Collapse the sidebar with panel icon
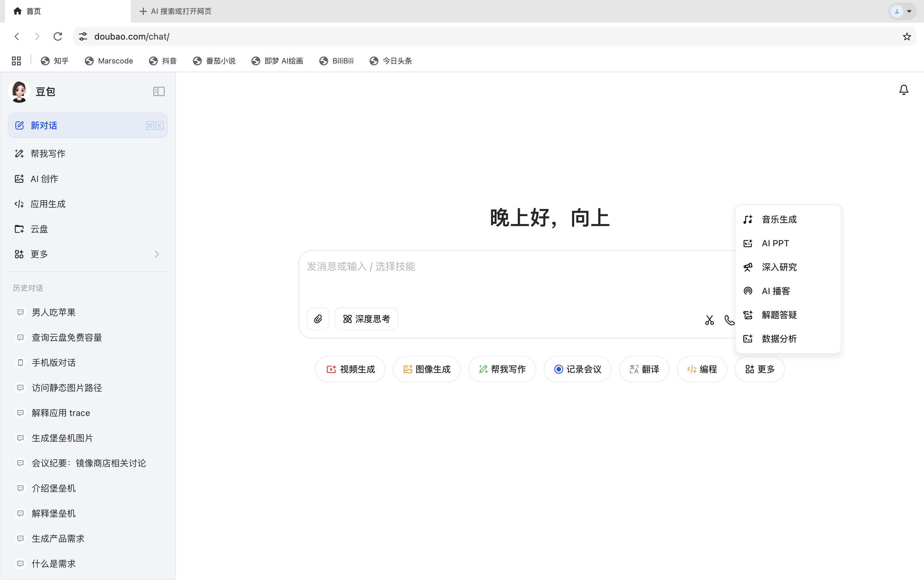This screenshot has width=924, height=580. coord(158,91)
